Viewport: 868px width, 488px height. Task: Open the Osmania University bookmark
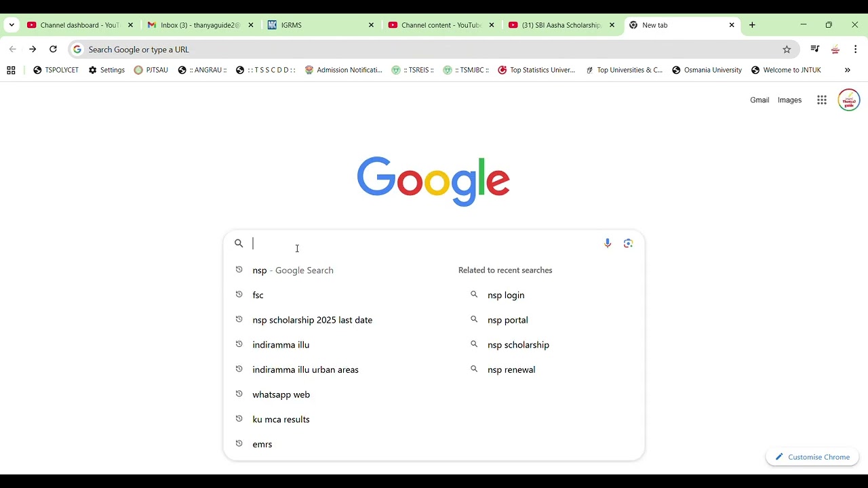[x=707, y=70]
